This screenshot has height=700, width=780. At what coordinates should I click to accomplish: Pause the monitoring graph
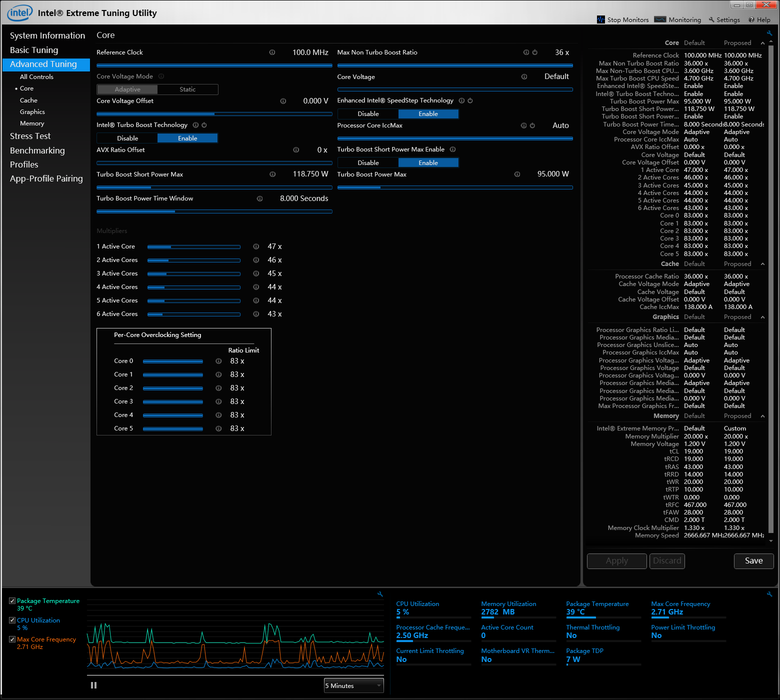[93, 685]
